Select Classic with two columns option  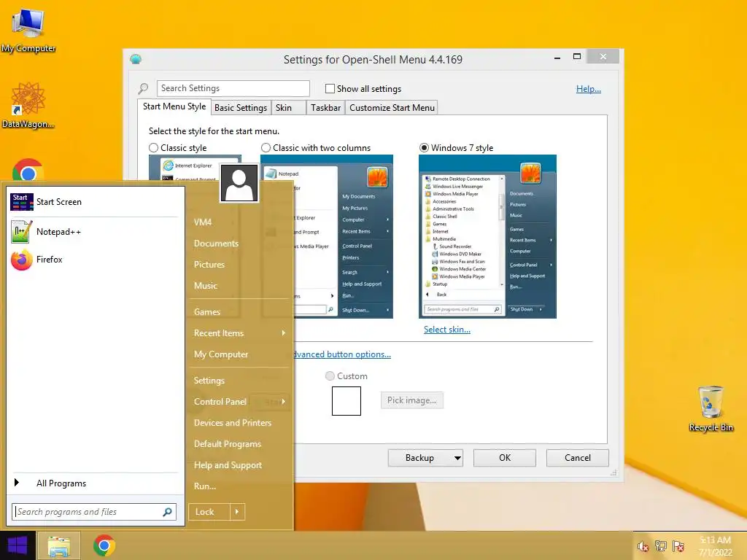tap(266, 148)
